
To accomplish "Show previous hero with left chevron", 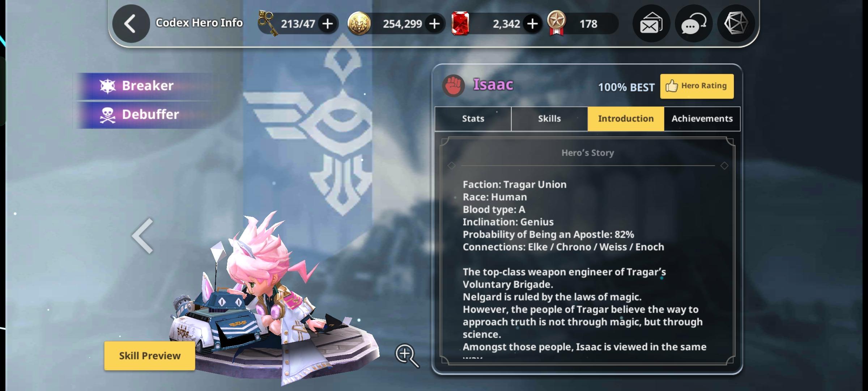I will click(x=142, y=236).
